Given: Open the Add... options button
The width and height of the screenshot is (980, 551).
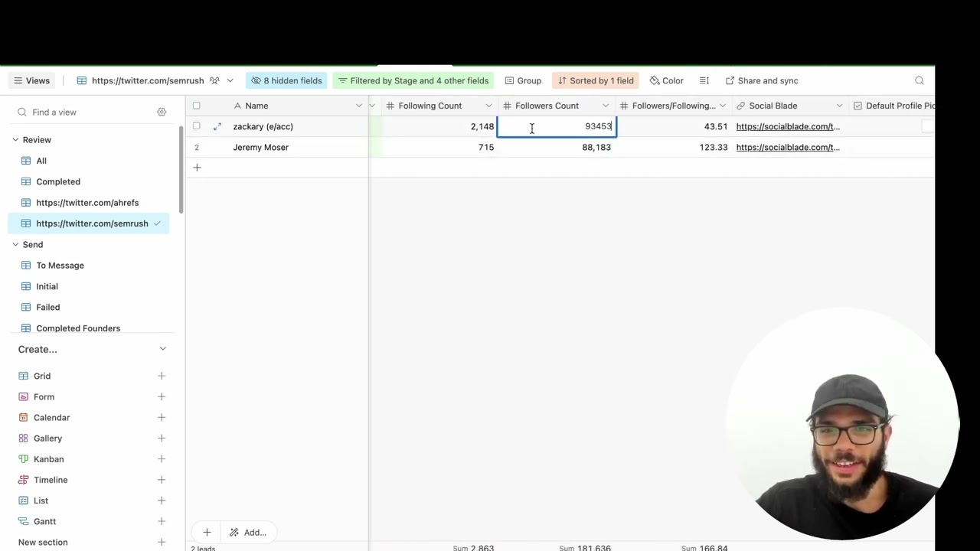Looking at the screenshot, I should coord(248,533).
